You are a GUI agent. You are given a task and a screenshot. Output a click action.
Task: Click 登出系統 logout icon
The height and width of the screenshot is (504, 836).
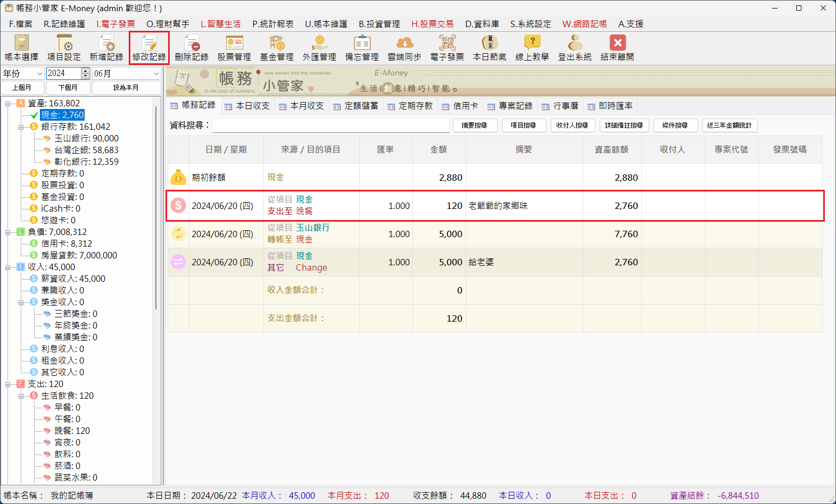tap(575, 48)
